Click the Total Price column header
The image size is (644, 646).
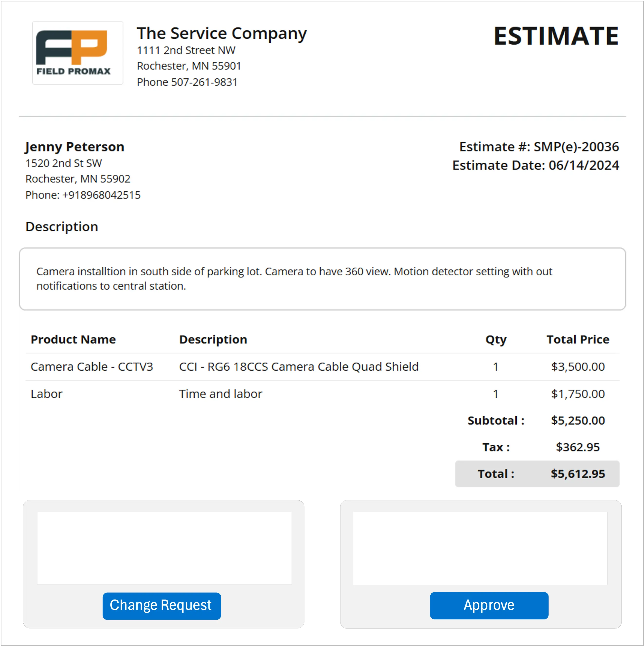point(578,339)
